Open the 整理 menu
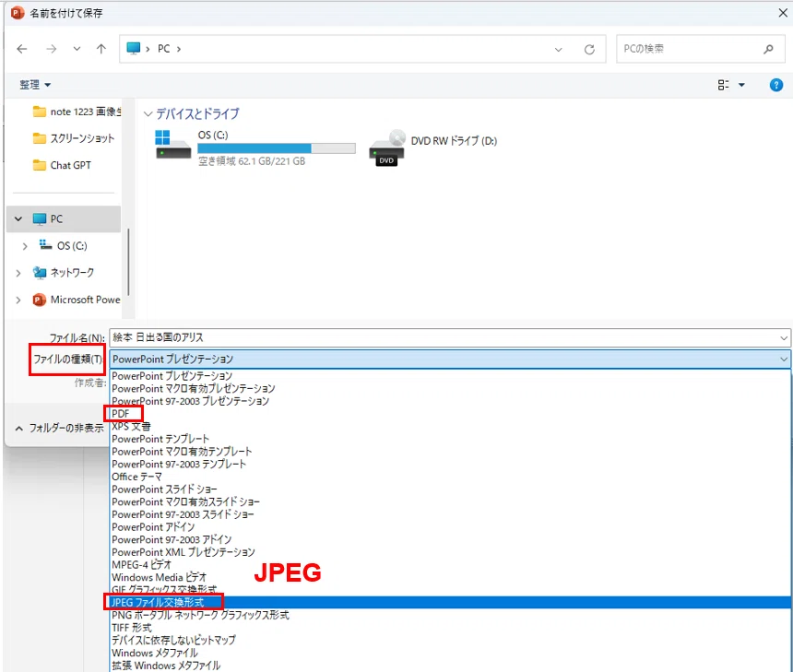This screenshot has width=793, height=672. point(35,85)
